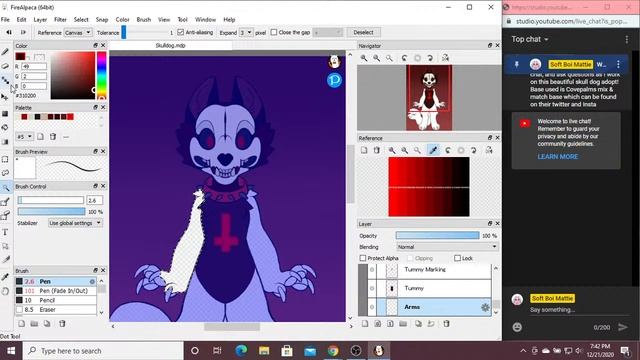Open palette size #5 dropdown
The height and width of the screenshot is (360, 640).
pos(24,137)
